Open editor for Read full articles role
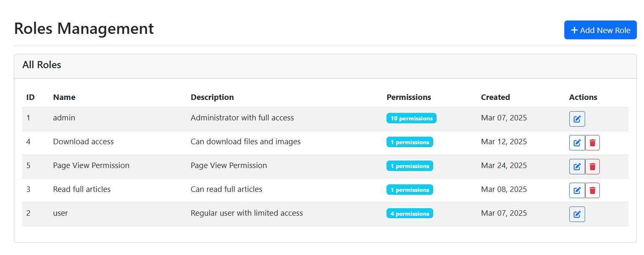 pyautogui.click(x=577, y=190)
